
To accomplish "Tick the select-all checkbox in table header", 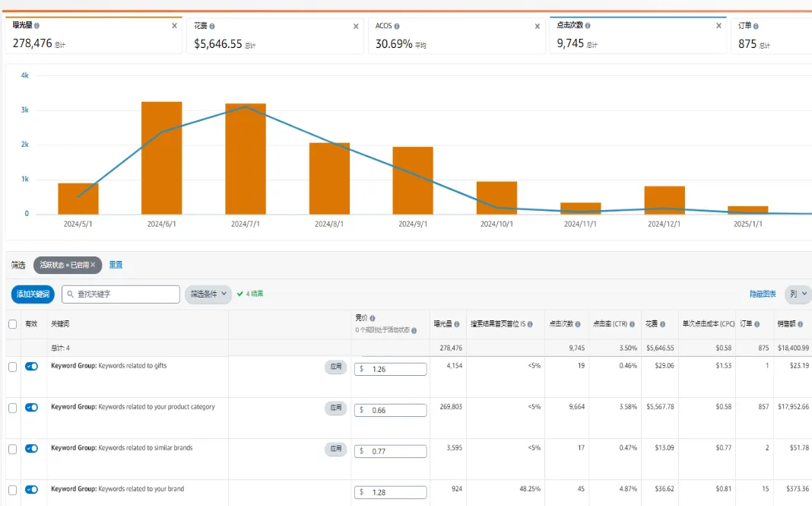I will click(x=12, y=324).
